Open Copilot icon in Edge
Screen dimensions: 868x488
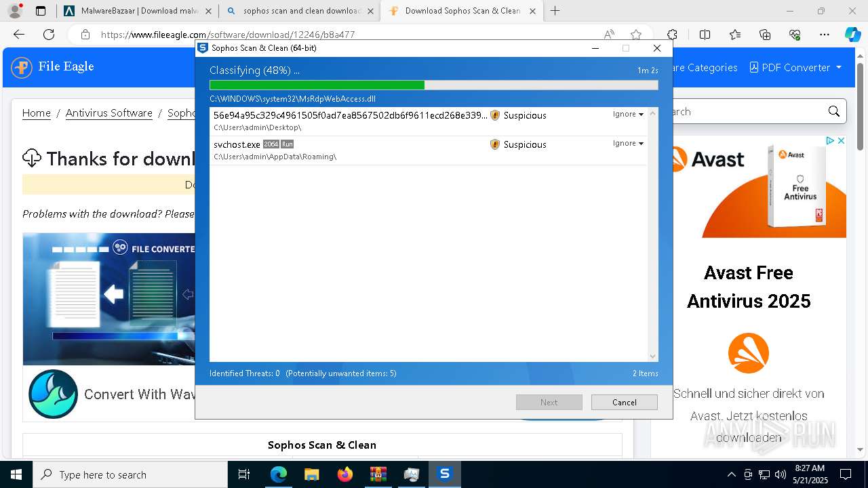852,35
